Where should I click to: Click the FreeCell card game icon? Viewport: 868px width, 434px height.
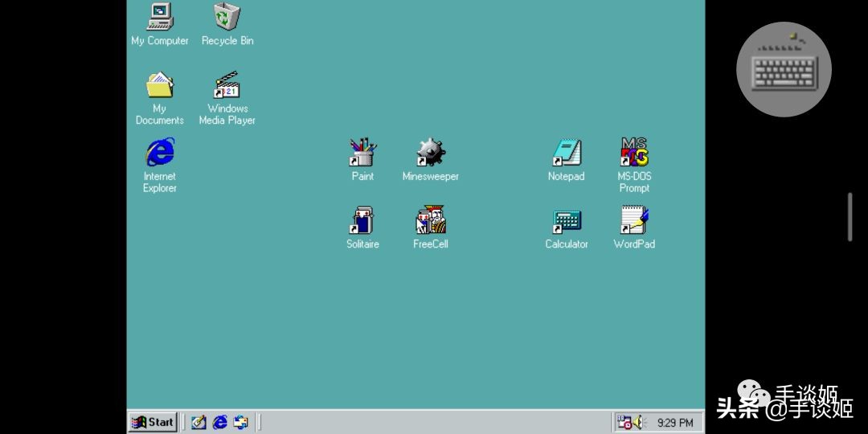[x=430, y=220]
